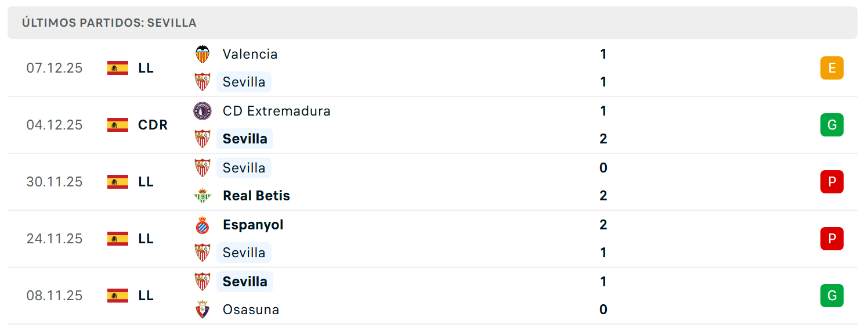Click the CD Extremadura club crest

click(202, 111)
